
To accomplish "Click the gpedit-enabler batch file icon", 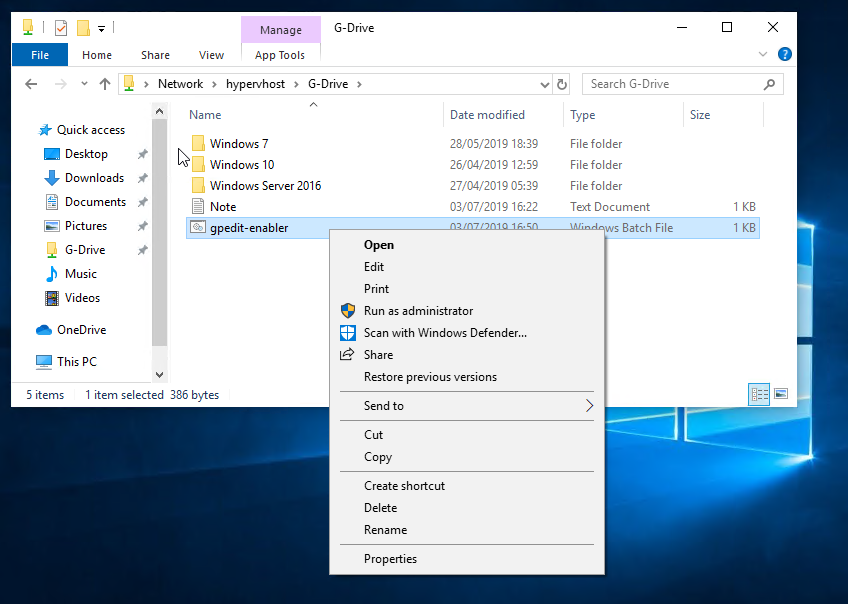I will click(x=198, y=228).
